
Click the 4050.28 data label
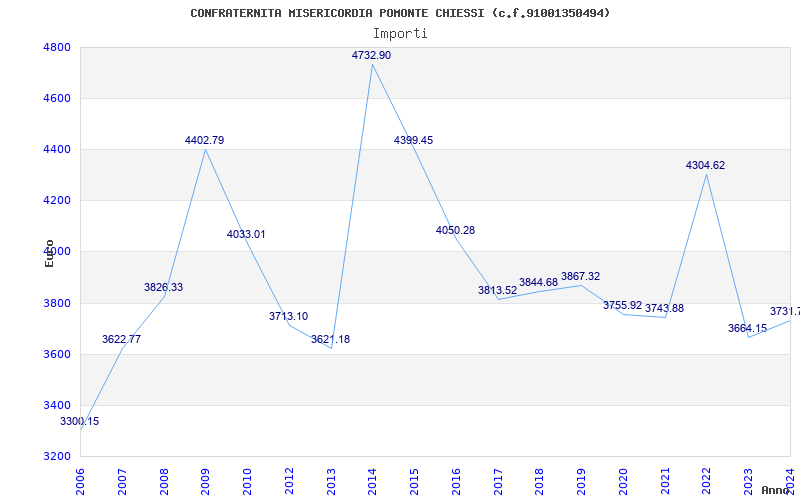pos(455,230)
